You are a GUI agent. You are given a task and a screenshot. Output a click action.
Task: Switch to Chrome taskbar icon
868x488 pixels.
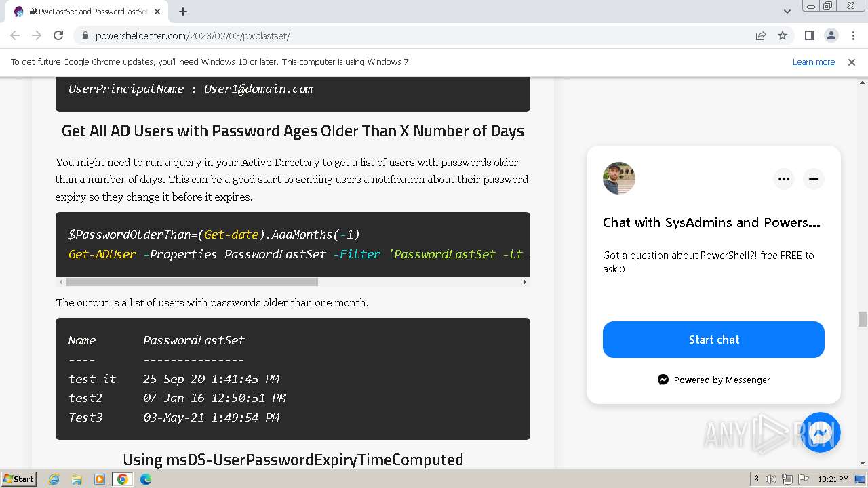pyautogui.click(x=123, y=479)
